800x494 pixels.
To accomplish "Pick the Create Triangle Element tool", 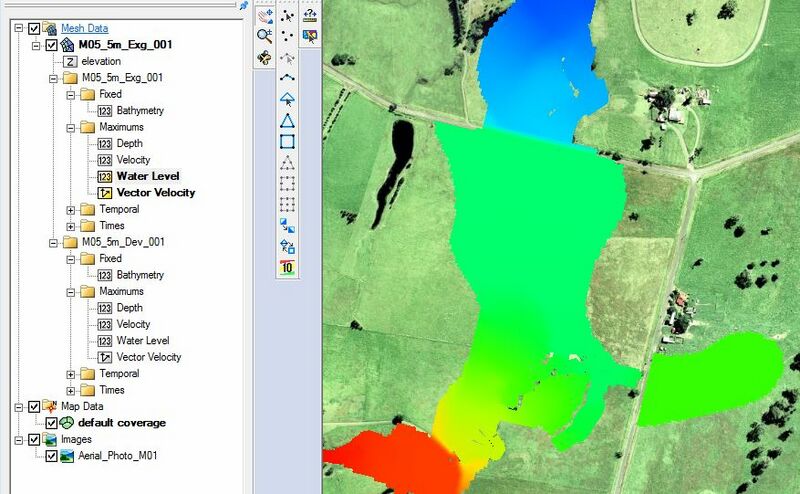I will (x=288, y=120).
